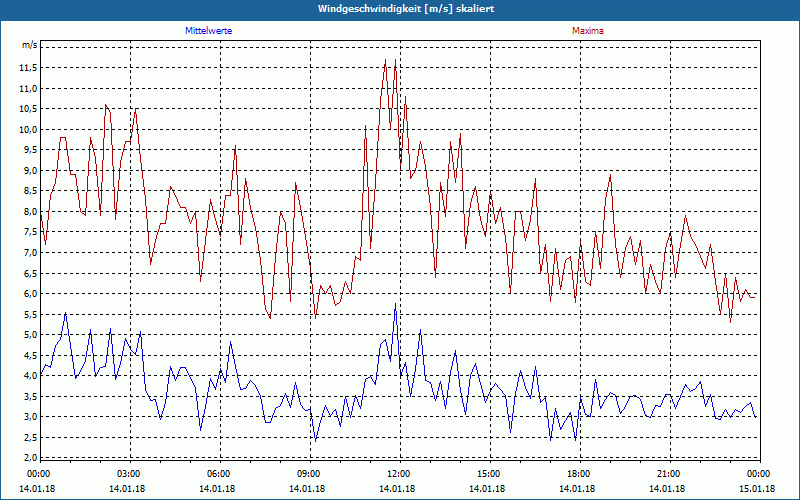Screen dimensions: 800x500
Task: Select the 11,5 y-axis value
Action: point(29,68)
